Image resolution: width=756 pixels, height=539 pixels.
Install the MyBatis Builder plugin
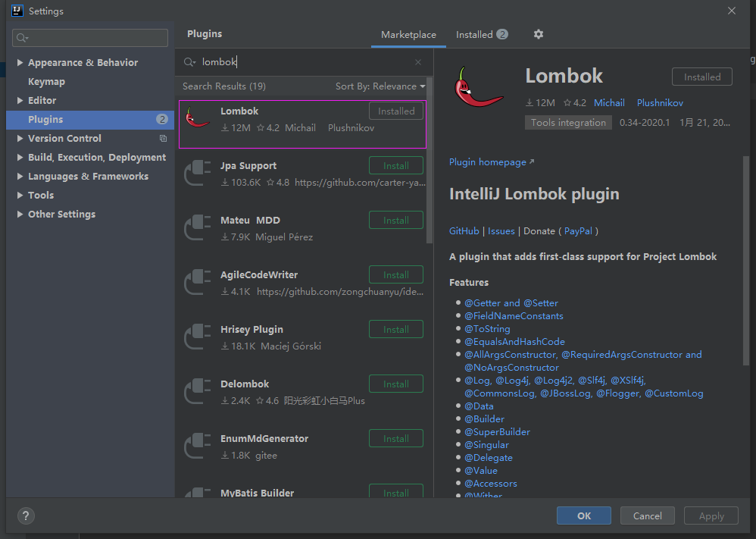(396, 491)
